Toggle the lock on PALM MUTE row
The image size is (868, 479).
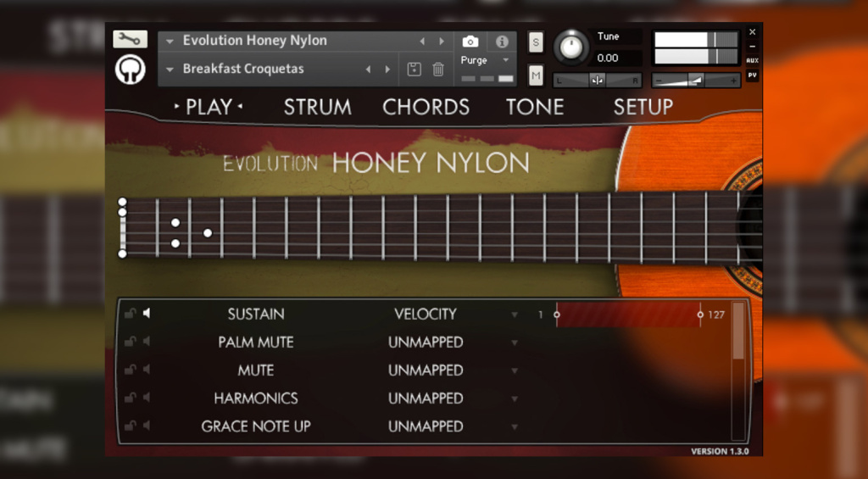[130, 342]
